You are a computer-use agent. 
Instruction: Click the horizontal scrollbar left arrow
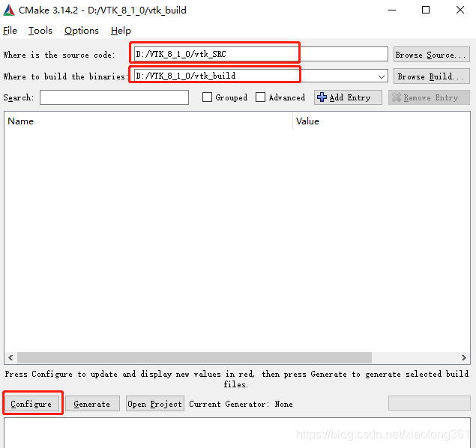coord(11,357)
